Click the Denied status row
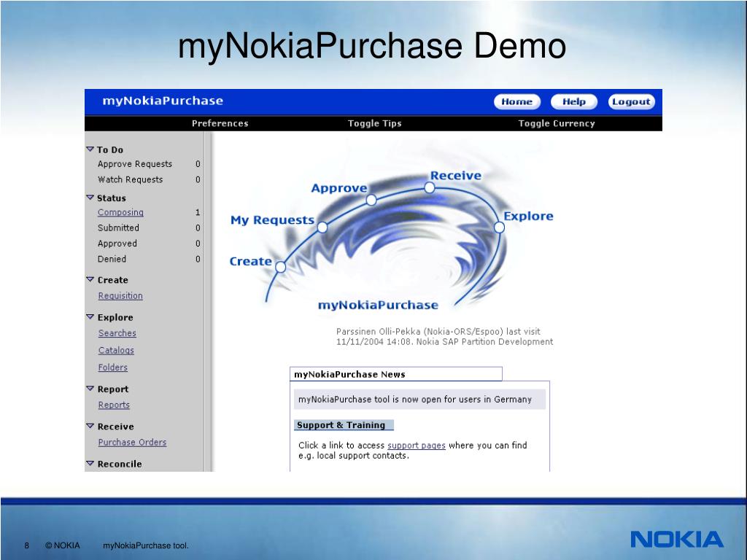747x560 pixels. (x=149, y=259)
